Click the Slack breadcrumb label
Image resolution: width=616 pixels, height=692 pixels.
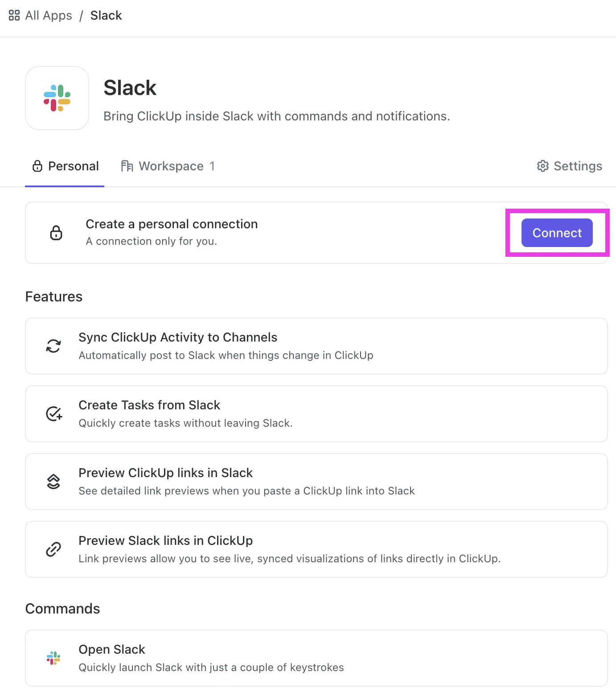[106, 16]
